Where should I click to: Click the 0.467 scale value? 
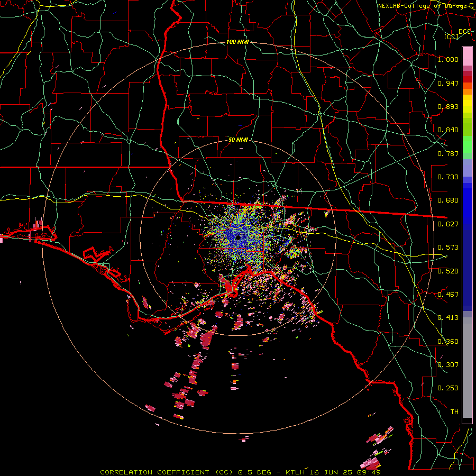(x=448, y=295)
